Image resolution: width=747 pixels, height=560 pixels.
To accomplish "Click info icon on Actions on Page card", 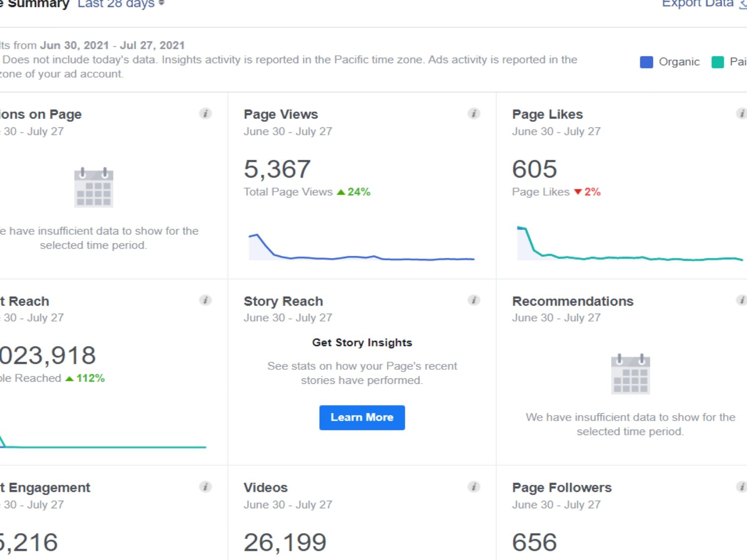I will pos(205,113).
